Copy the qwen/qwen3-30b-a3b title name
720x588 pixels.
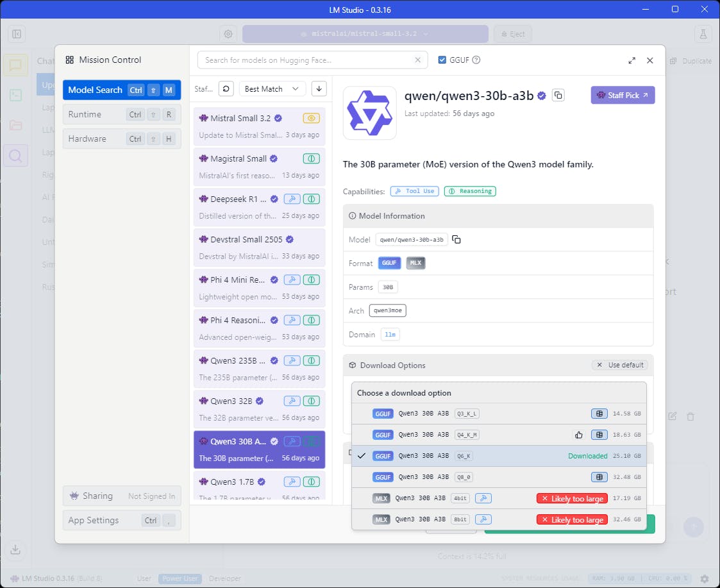(x=558, y=95)
